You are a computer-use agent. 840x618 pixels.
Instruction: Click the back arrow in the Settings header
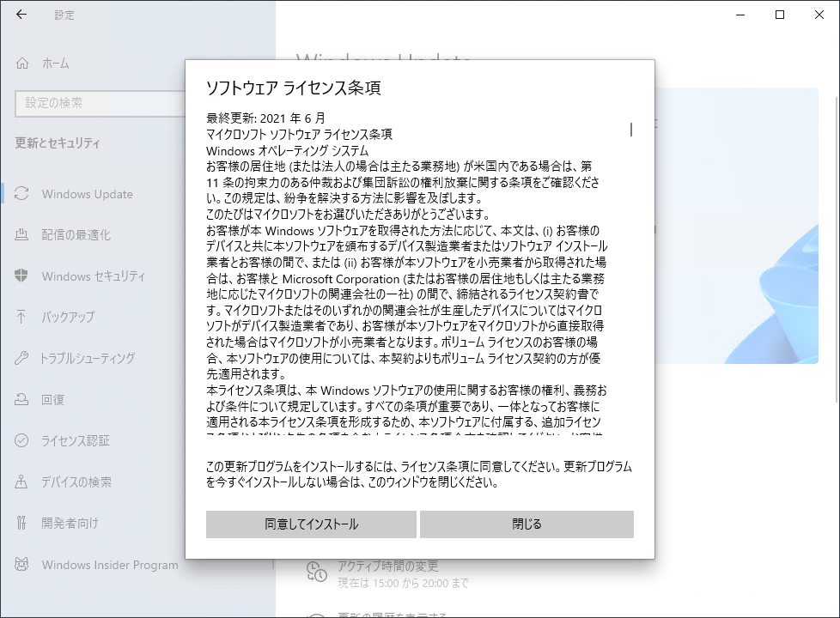point(21,15)
